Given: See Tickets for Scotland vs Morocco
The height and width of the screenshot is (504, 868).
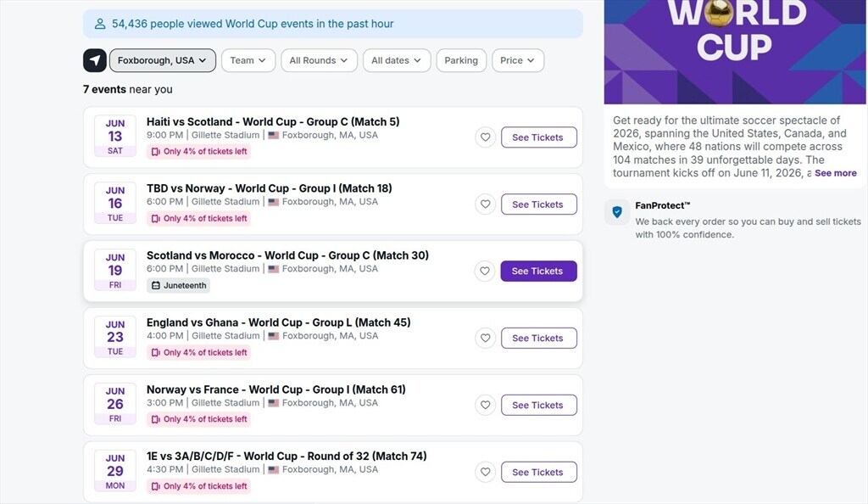Looking at the screenshot, I should tap(538, 272).
